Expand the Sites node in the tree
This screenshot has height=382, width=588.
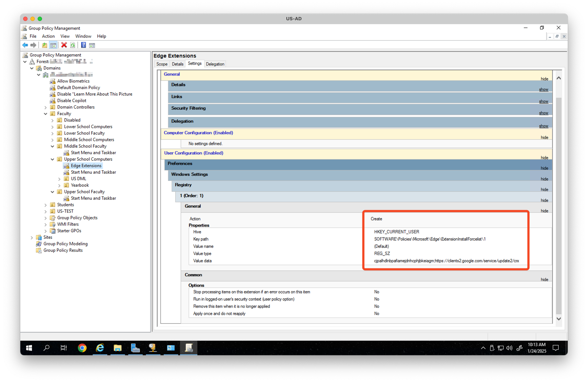[32, 238]
